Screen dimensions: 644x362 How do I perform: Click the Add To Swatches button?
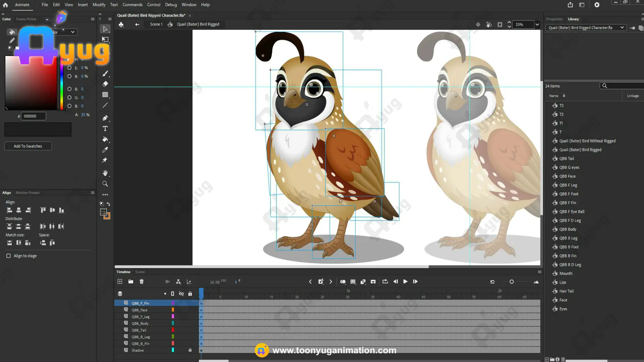pyautogui.click(x=28, y=146)
